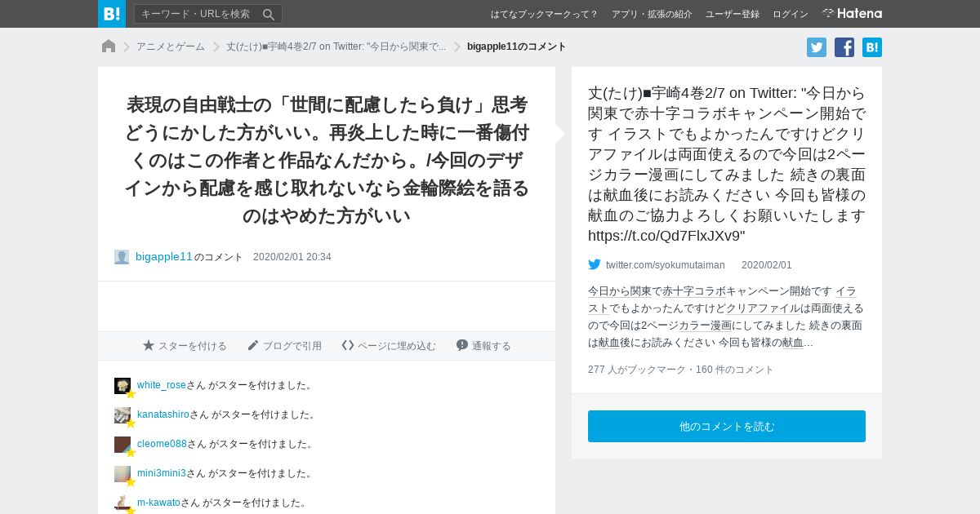The image size is (980, 514).
Task: Share comment on Twitter icon
Action: point(817,47)
